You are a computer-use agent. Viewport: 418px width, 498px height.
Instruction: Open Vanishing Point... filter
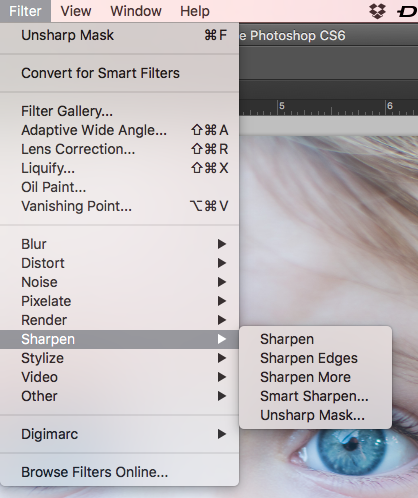119,206
